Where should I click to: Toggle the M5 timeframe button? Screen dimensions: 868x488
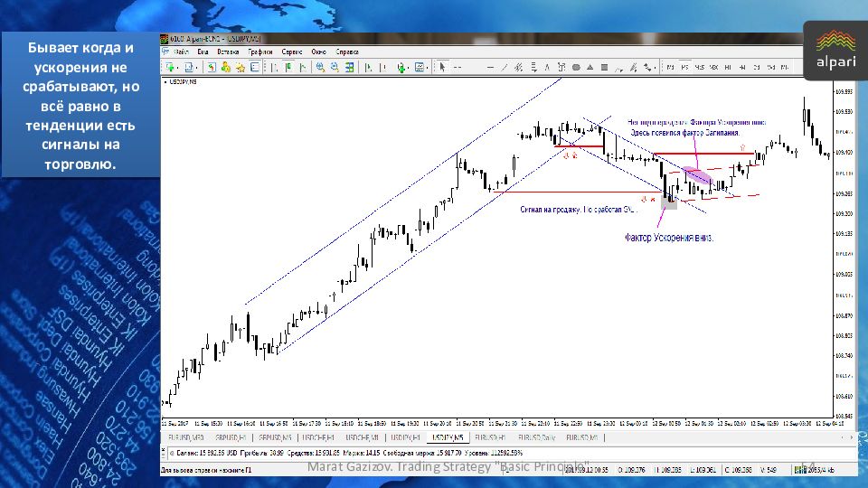tap(684, 67)
